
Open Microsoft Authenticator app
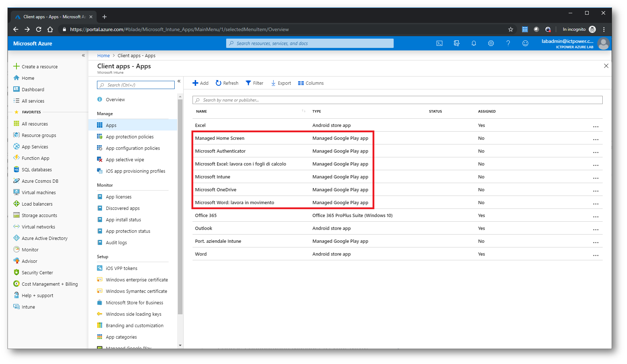(220, 151)
